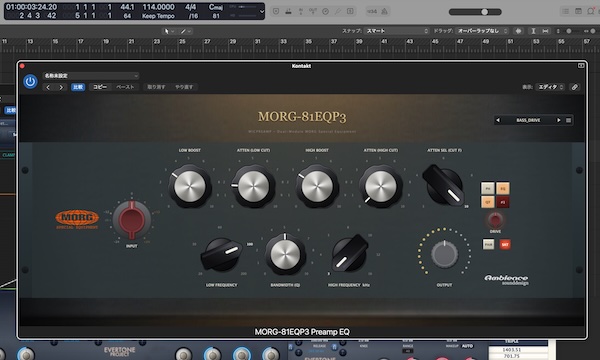Open the note pad icon at top right
The width and height of the screenshot is (600, 360).
tap(578, 11)
